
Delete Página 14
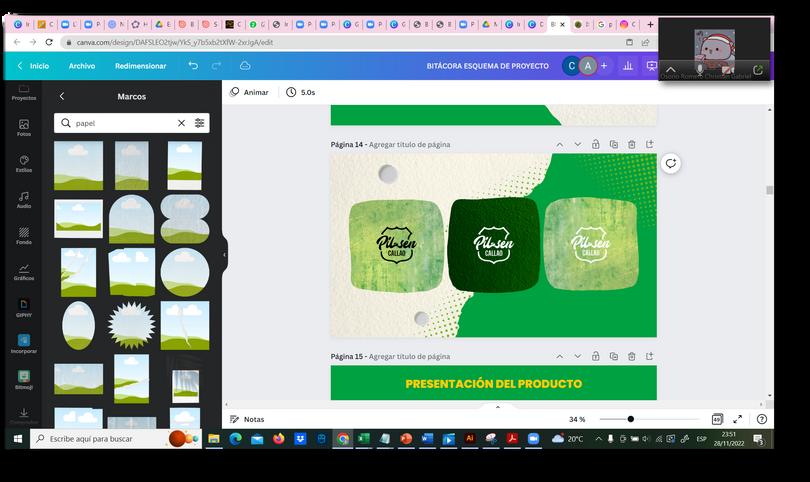(x=632, y=144)
